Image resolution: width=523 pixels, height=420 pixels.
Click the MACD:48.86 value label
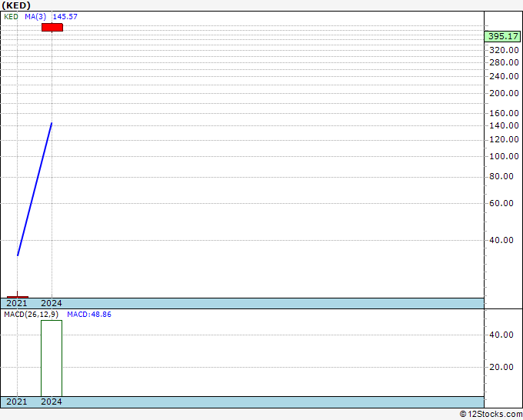[x=89, y=315]
